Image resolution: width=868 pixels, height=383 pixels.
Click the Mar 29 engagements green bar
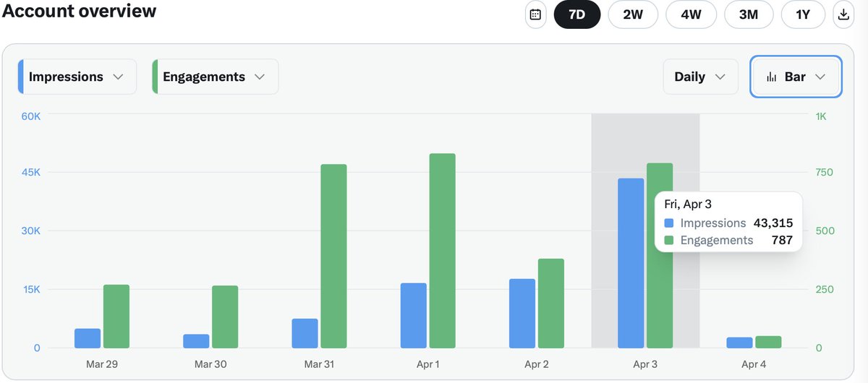116,317
